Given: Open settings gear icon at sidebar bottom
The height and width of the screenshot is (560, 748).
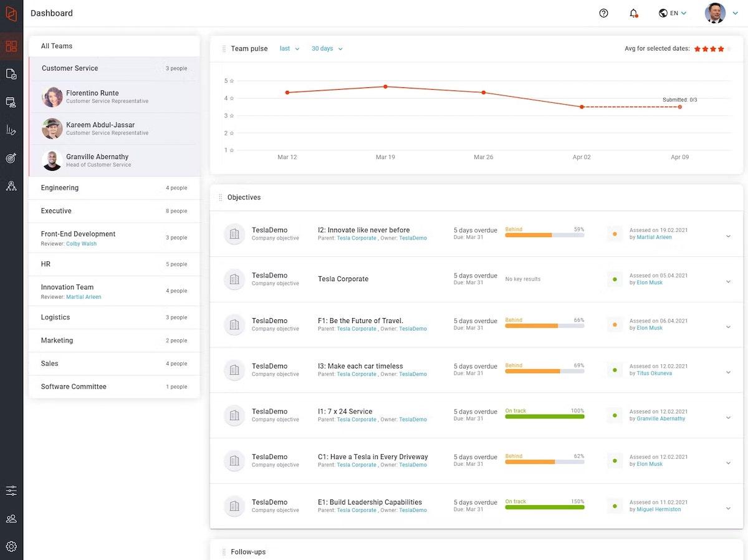Looking at the screenshot, I should click(11, 546).
